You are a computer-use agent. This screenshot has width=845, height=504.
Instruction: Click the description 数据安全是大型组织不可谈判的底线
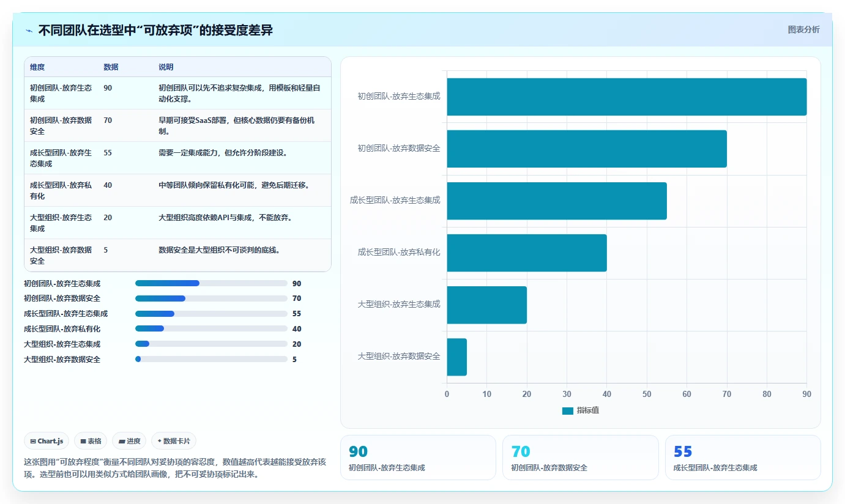point(219,250)
